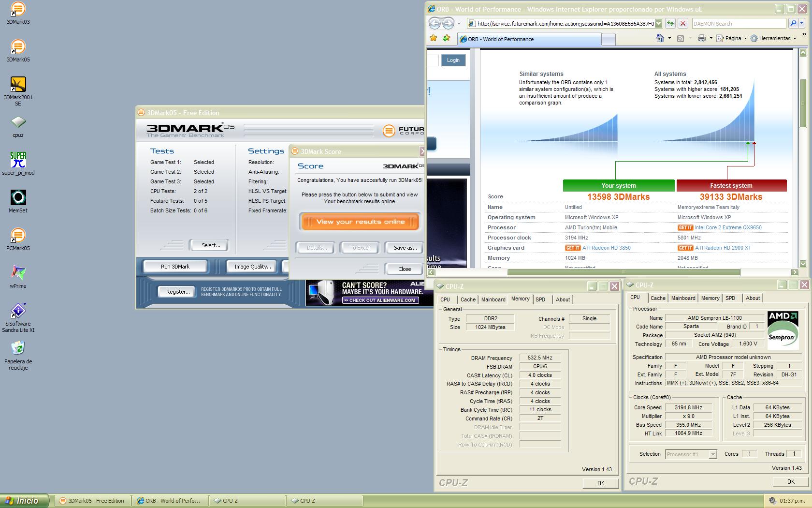
Task: Expand the home button dropdown arrow
Action: coord(669,38)
